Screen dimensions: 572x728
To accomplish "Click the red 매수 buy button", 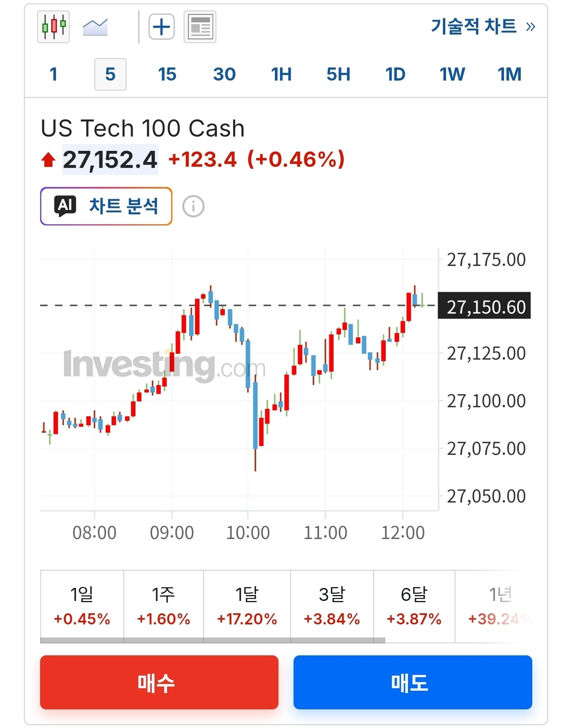I will click(159, 682).
